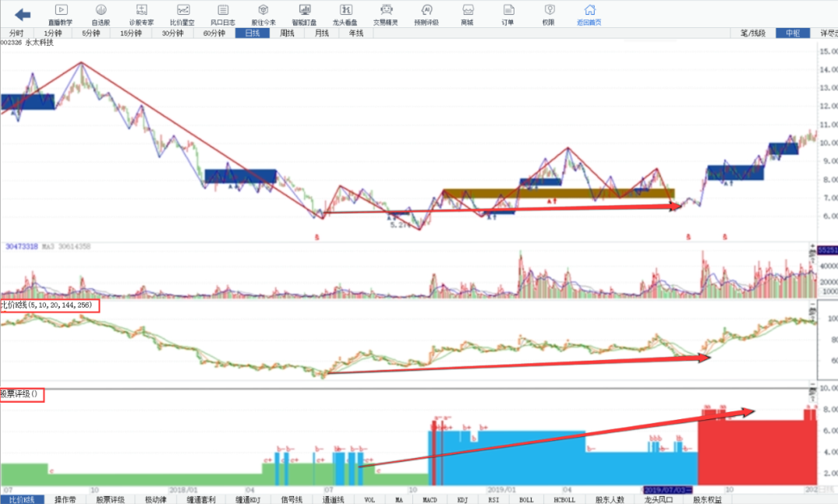Toggle the 笔/线段 overlay button
Screen dimensions: 838x504
tap(752, 33)
